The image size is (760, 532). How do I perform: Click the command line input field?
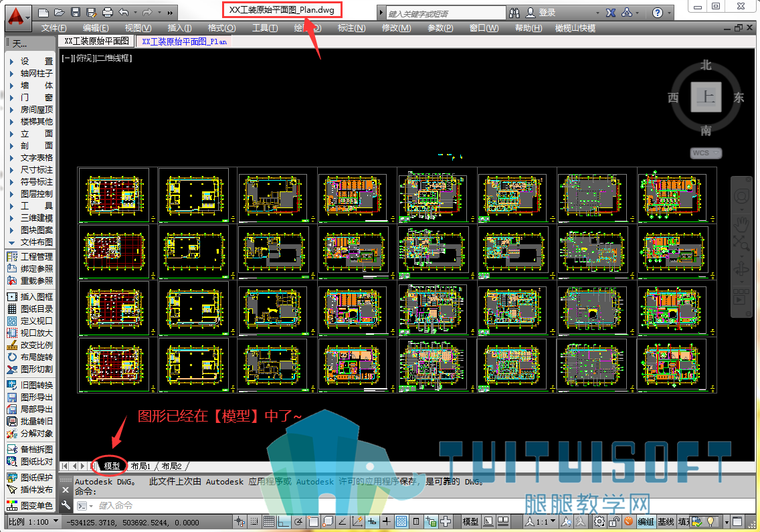click(x=310, y=505)
